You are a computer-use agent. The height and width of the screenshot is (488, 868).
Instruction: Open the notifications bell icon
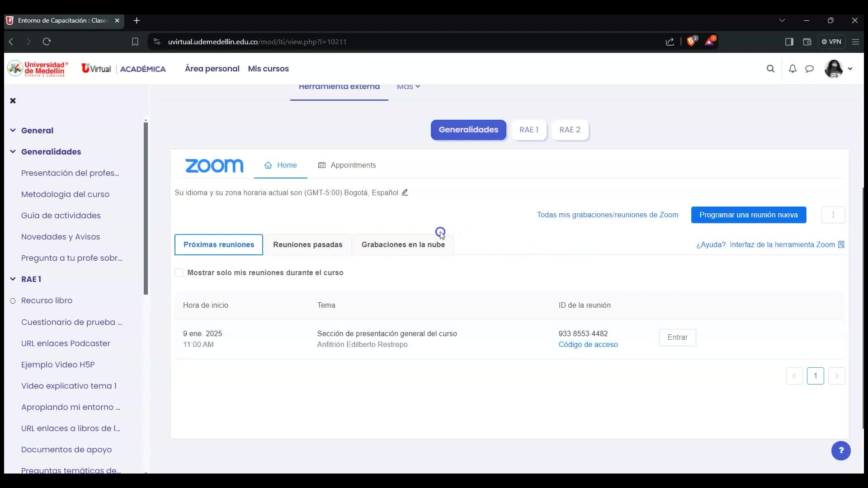point(793,69)
